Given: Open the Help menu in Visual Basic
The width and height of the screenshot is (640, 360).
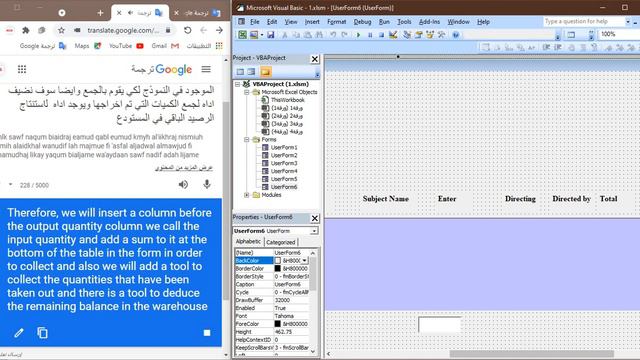Looking at the screenshot, I should 483,22.
